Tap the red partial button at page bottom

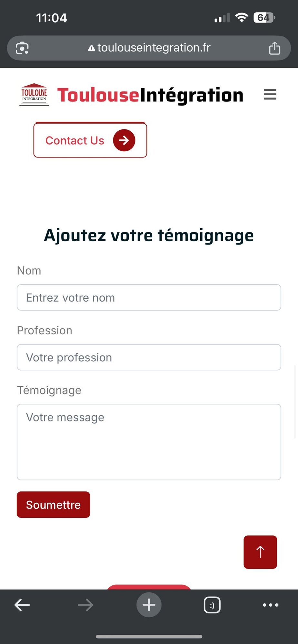(x=149, y=587)
